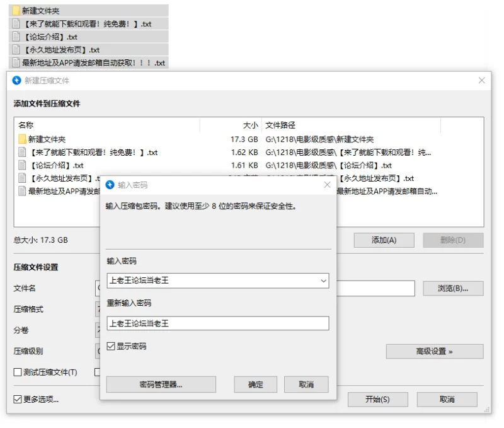Click the 添加(A) button
Screen dimensions: 504x428
(x=384, y=240)
